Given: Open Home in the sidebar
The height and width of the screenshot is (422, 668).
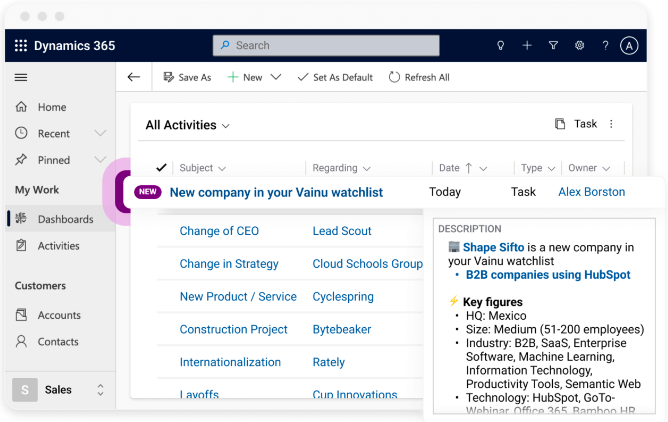Looking at the screenshot, I should 52,107.
